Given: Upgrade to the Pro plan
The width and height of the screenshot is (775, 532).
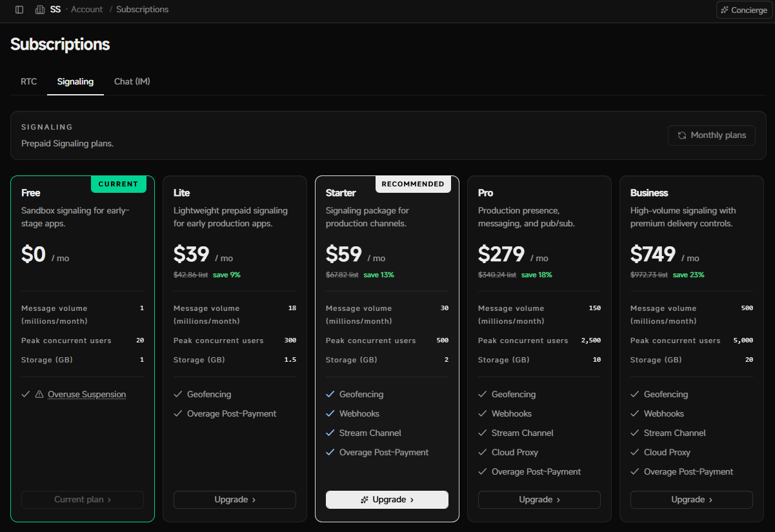Looking at the screenshot, I should click(x=539, y=500).
